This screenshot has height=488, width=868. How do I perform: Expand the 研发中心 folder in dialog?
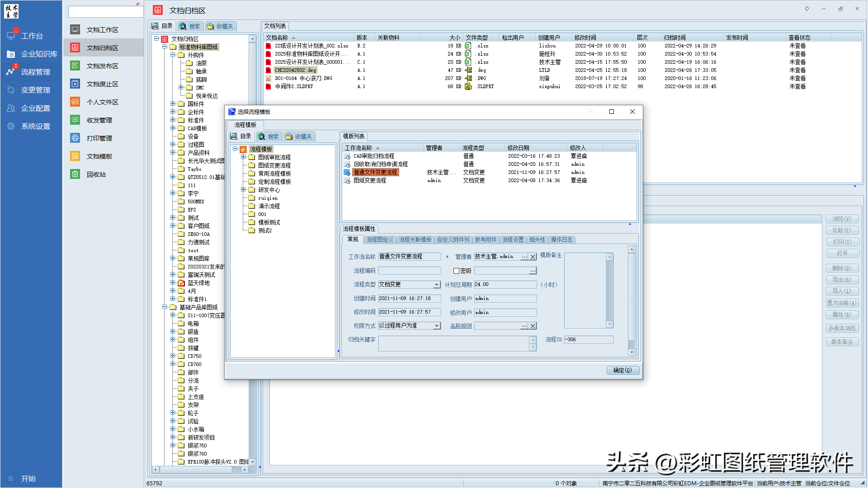coord(243,190)
